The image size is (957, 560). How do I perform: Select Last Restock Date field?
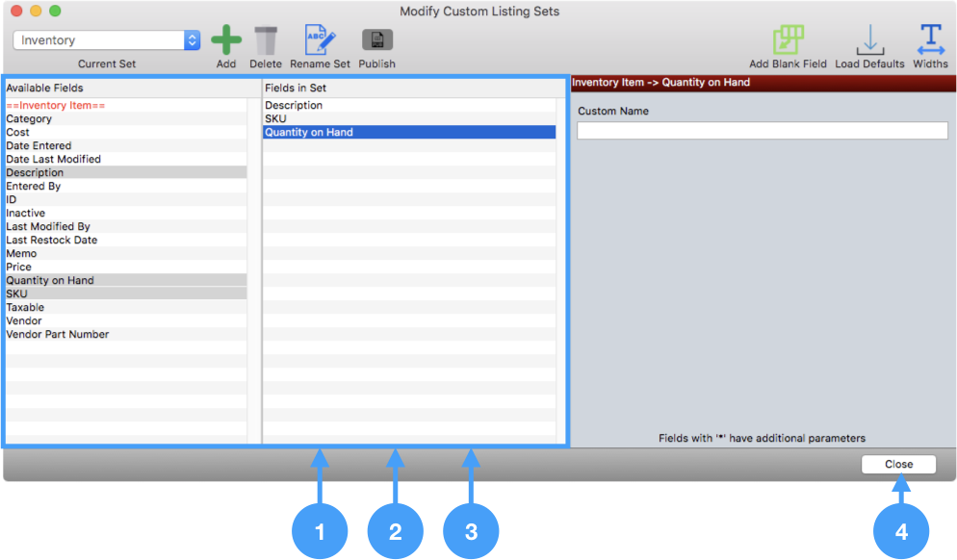tap(52, 241)
